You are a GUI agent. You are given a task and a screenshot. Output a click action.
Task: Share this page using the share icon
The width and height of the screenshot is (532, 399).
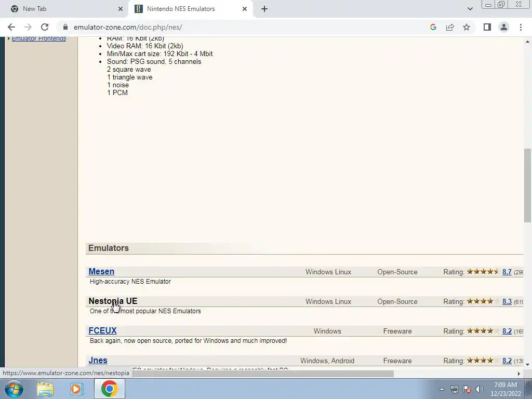point(450,27)
